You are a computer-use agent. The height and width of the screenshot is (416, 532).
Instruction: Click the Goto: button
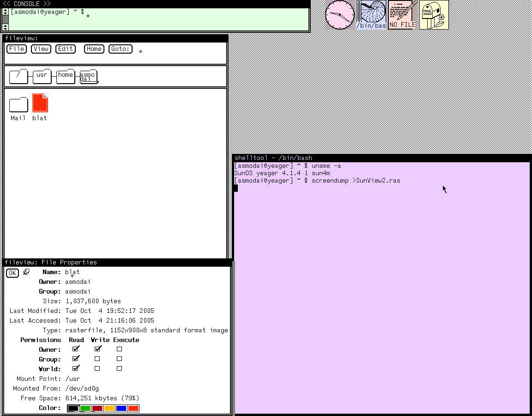(x=121, y=49)
